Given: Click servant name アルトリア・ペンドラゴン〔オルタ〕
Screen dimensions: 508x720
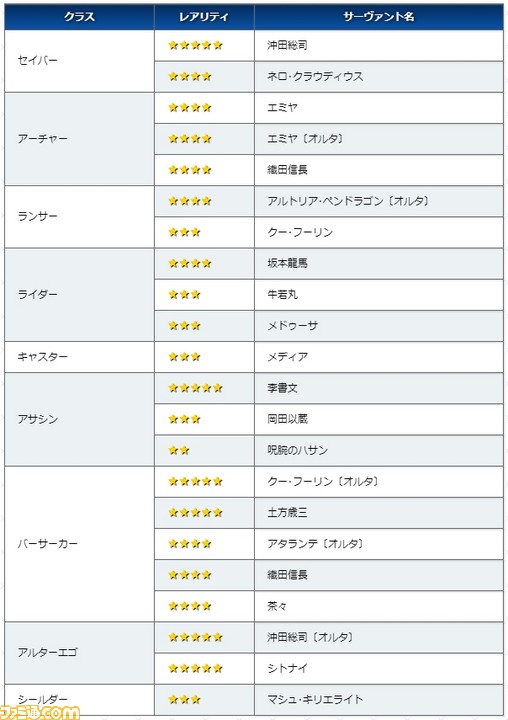Looking at the screenshot, I should (348, 201).
